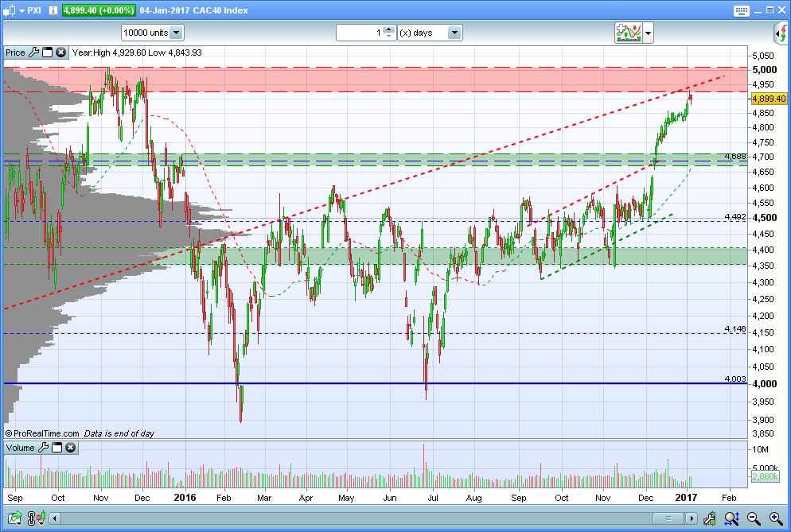
Task: Expand the dropdown arrow beside indicators icon
Action: 649,33
